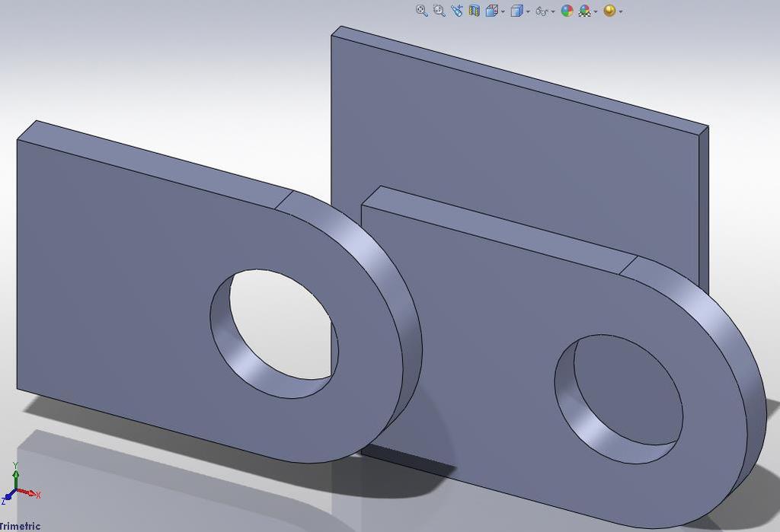The image size is (780, 532).
Task: Toggle the Section View tool
Action: pyautogui.click(x=474, y=11)
